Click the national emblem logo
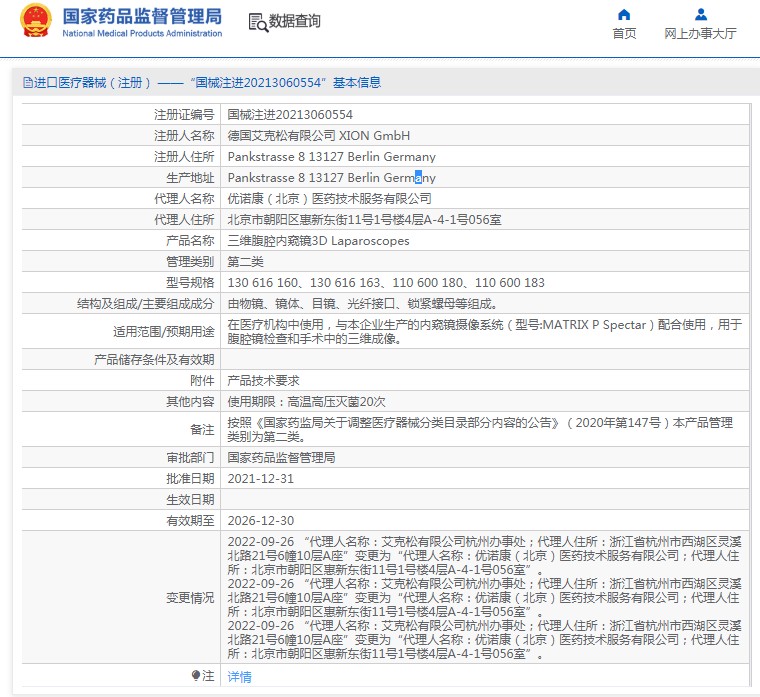 (x=35, y=21)
